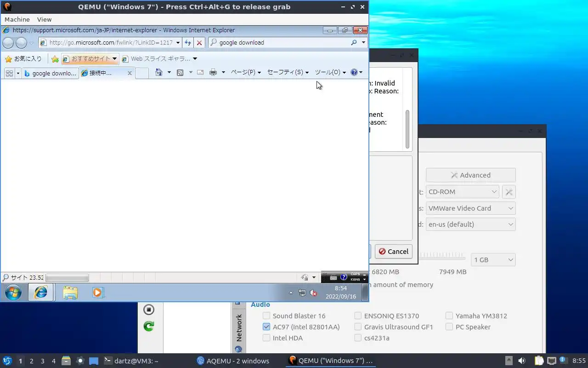Image resolution: width=588 pixels, height=368 pixels.
Task: Switch to the google downlo... tab
Action: (x=50, y=73)
